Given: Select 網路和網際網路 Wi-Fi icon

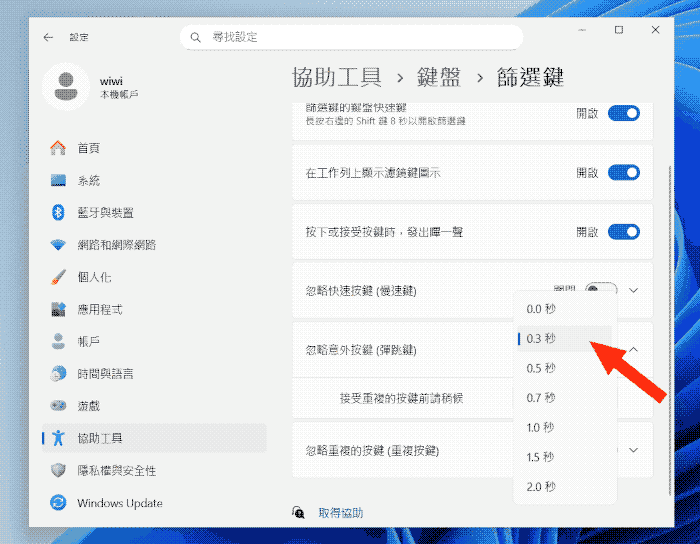Looking at the screenshot, I should [x=59, y=245].
